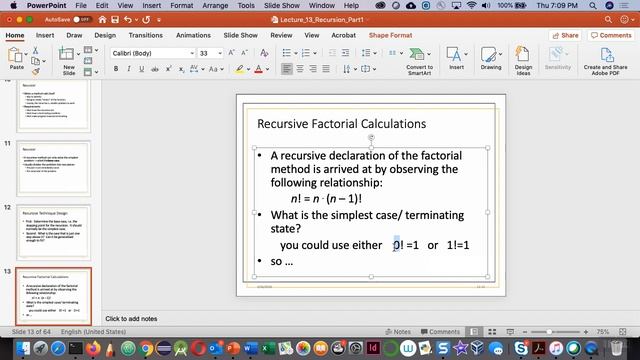Click Sensitivity button

coord(558,58)
